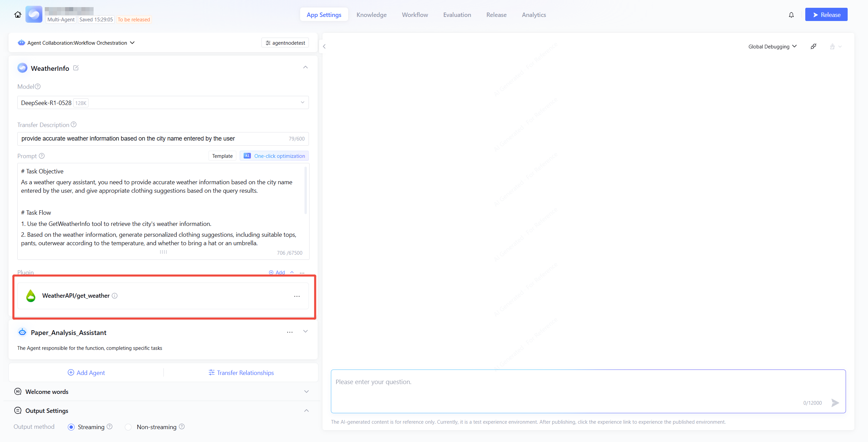Send the question with arrow icon
Screen dimensions: 868x442
click(835, 403)
